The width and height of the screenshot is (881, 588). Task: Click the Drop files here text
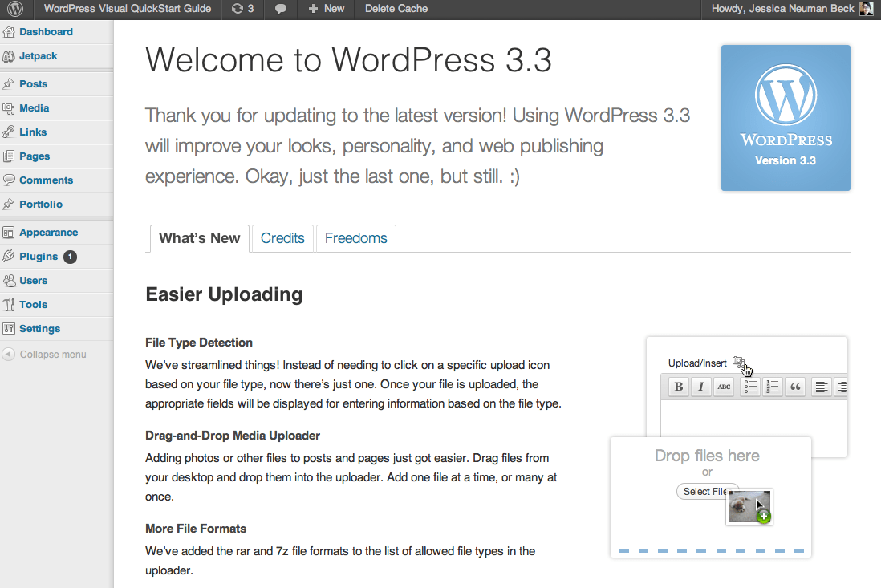click(x=707, y=456)
